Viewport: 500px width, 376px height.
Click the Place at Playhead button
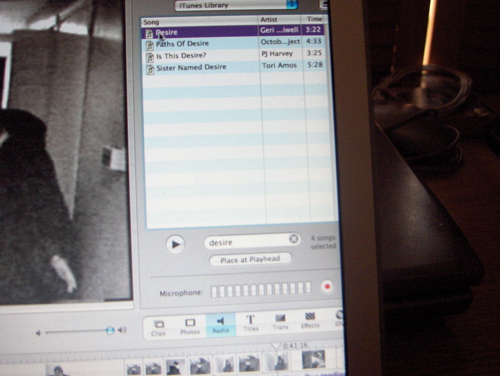pyautogui.click(x=250, y=259)
